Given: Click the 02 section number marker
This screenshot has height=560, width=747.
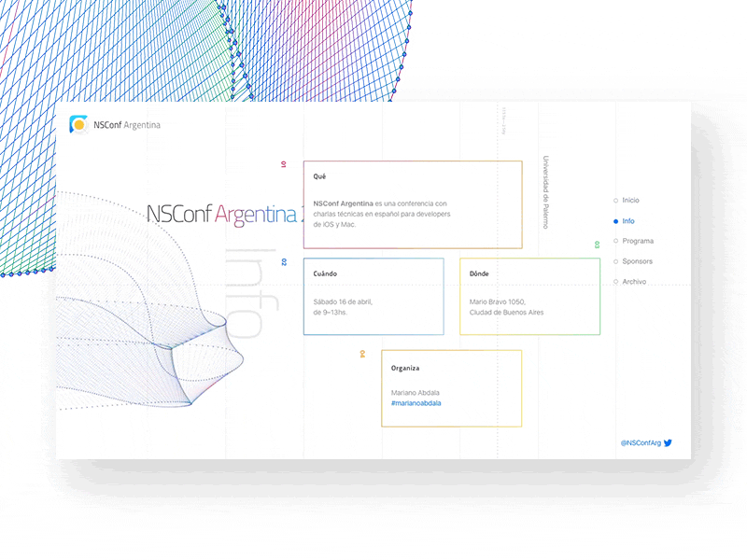Looking at the screenshot, I should point(284,262).
